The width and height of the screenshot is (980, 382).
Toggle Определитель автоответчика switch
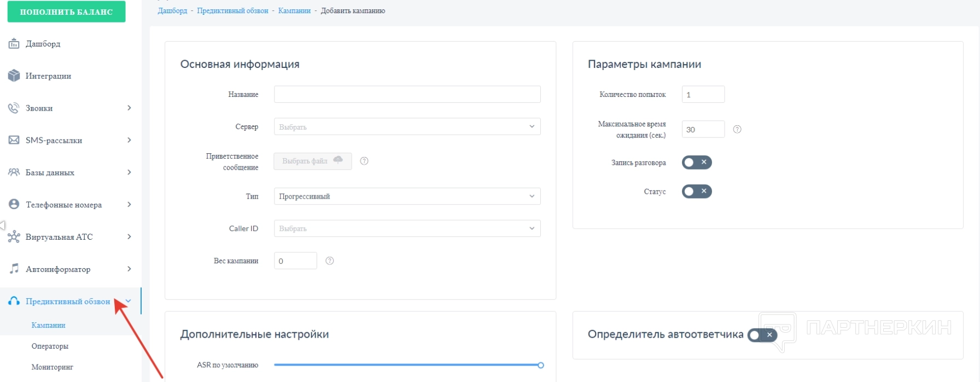[x=762, y=335]
